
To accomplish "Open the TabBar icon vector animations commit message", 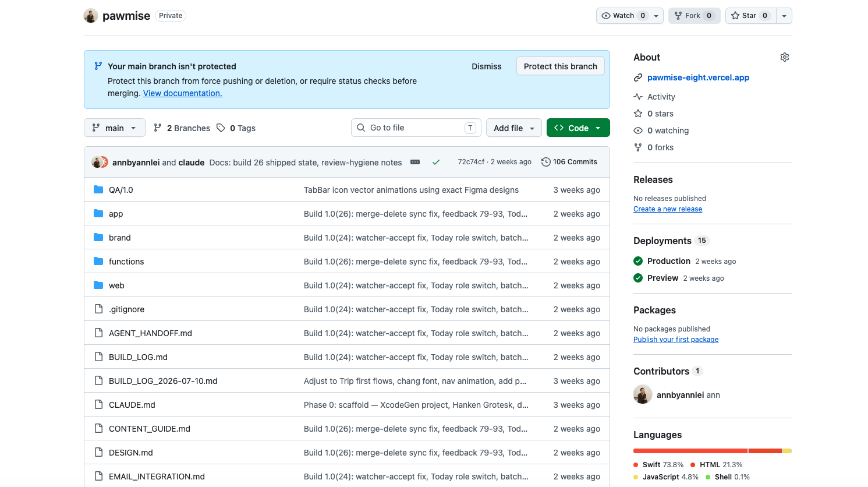I will pos(411,190).
